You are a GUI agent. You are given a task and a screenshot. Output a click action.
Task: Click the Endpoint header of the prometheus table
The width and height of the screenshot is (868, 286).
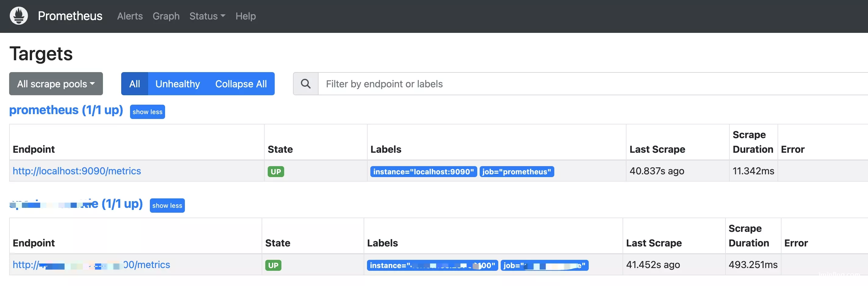34,149
